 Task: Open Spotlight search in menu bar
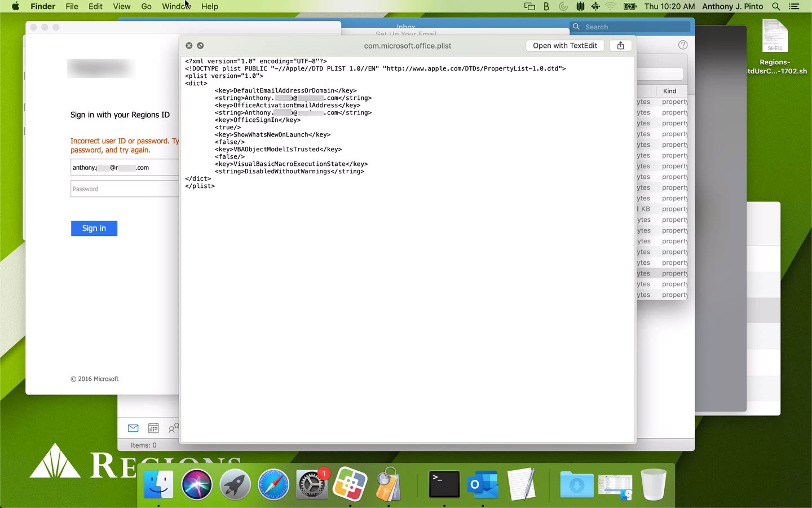(776, 7)
